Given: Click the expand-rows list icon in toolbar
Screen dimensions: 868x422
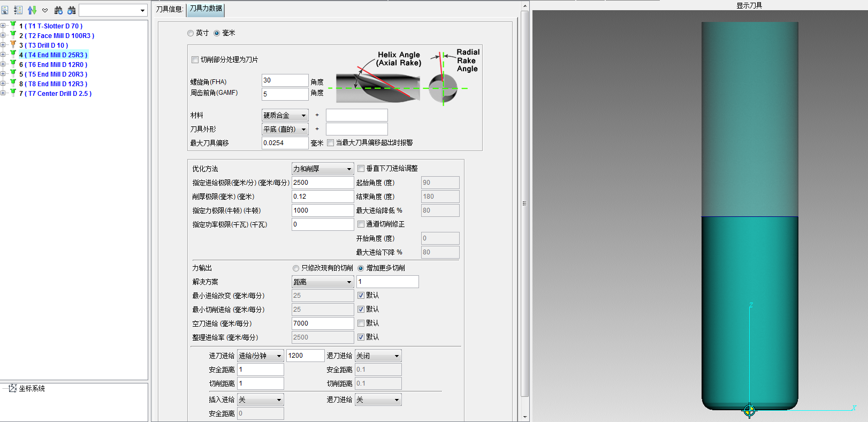Looking at the screenshot, I should pyautogui.click(x=18, y=10).
